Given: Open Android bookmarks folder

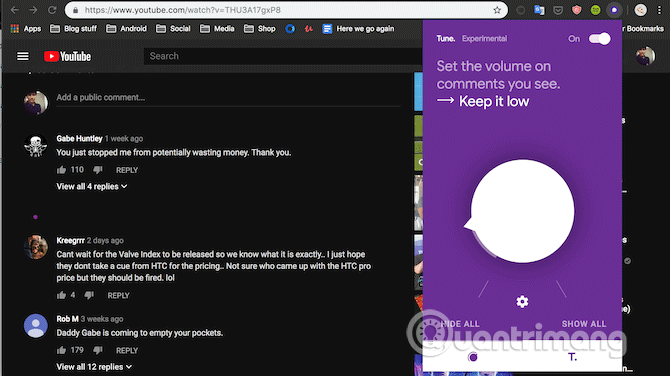Looking at the screenshot, I should 126,29.
